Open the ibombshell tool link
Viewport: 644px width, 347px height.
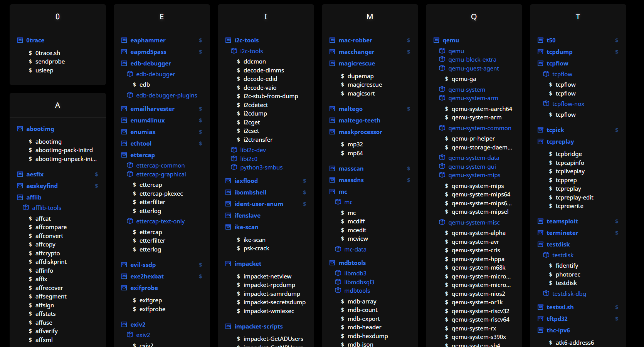pyautogui.click(x=250, y=192)
